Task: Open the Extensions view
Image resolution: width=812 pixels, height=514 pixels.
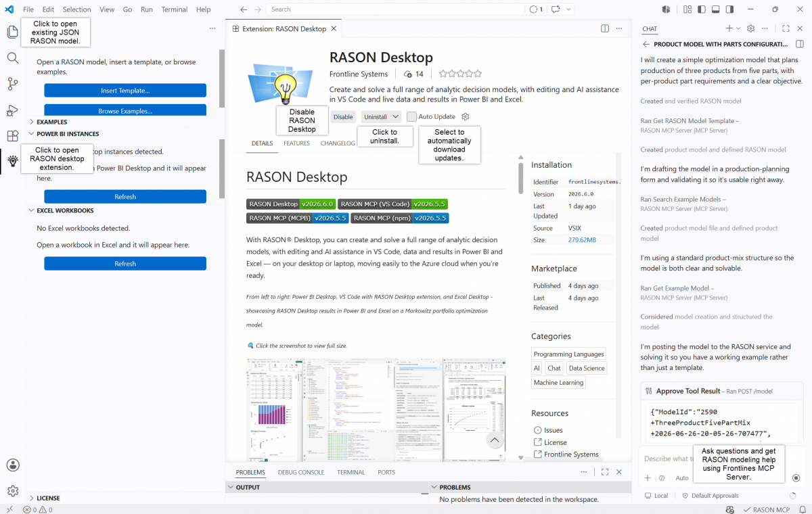Action: 13,136
